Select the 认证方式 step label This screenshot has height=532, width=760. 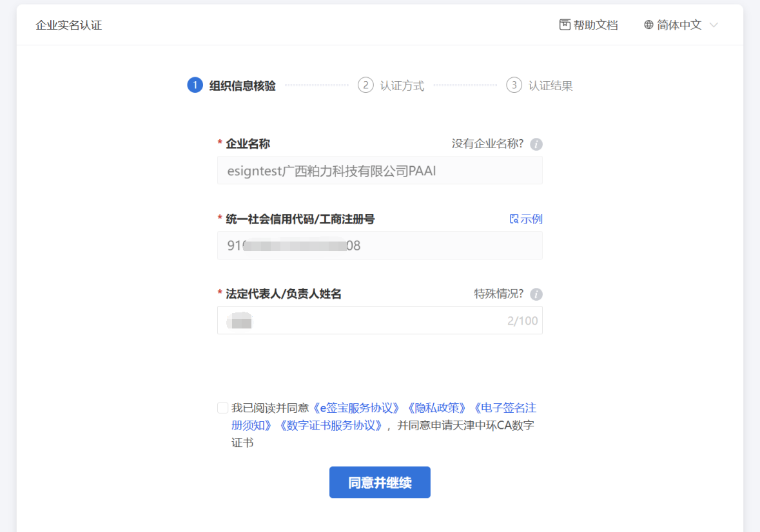402,86
